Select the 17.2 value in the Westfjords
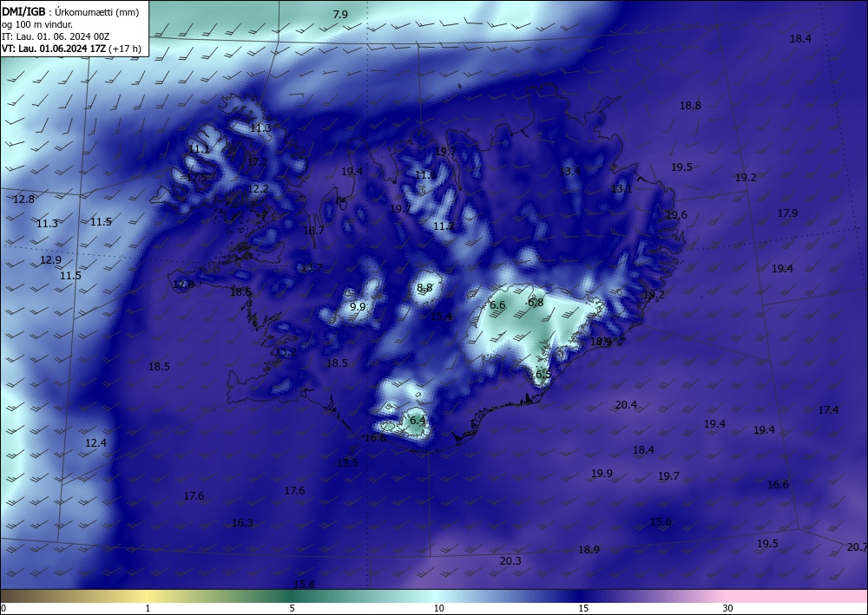The height and width of the screenshot is (615, 868). [x=257, y=162]
